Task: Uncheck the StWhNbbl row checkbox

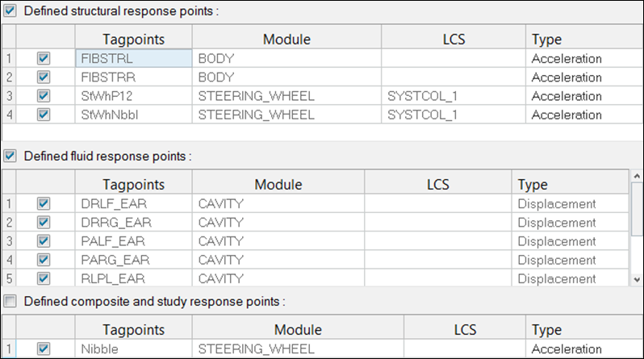Action: 44,115
